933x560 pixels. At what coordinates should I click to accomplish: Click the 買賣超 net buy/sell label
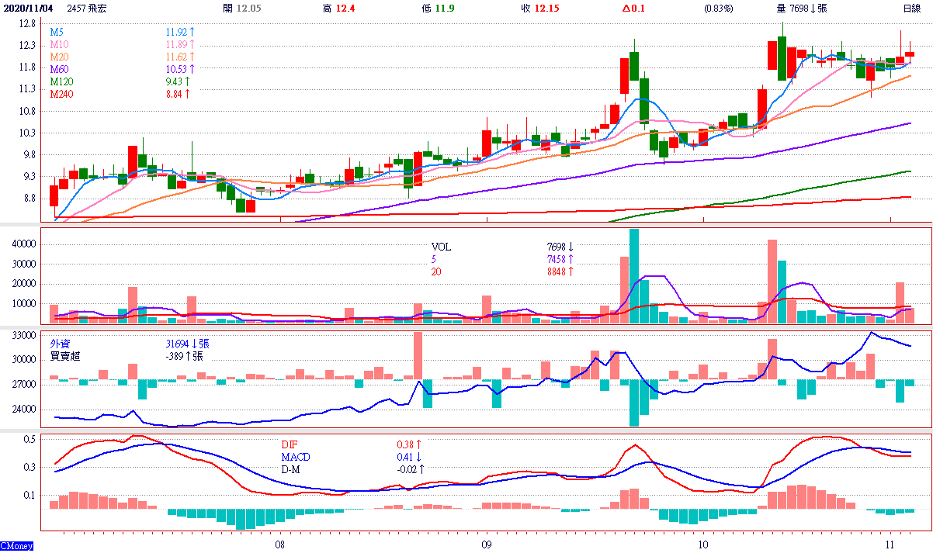65,356
